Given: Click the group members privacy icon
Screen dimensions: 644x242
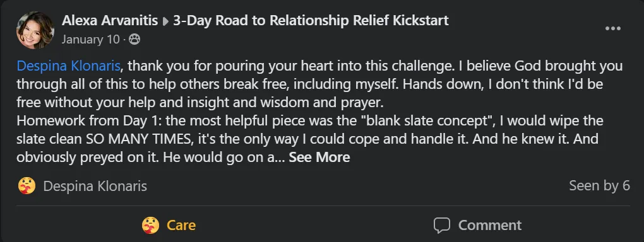Looking at the screenshot, I should 134,39.
